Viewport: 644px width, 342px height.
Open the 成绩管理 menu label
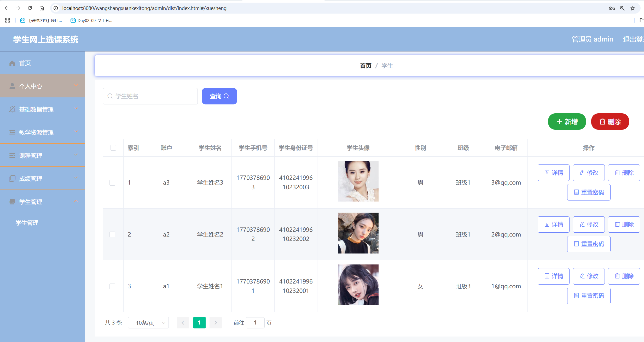tap(31, 179)
